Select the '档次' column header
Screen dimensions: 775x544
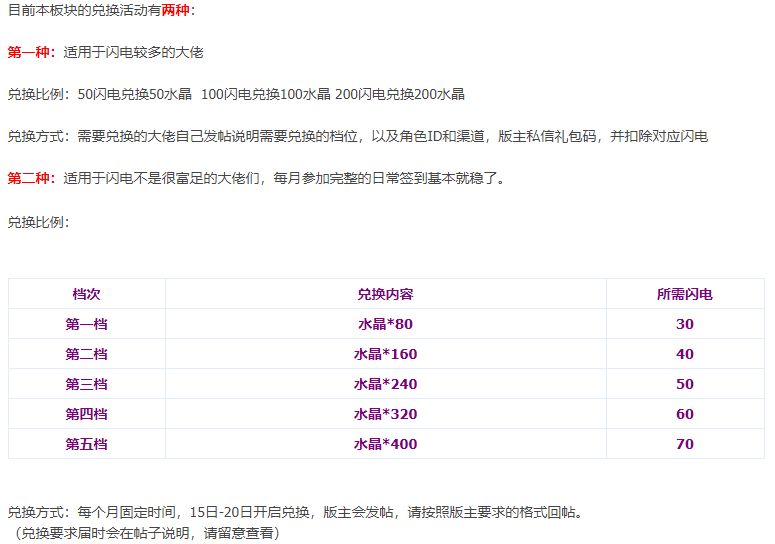pos(86,294)
